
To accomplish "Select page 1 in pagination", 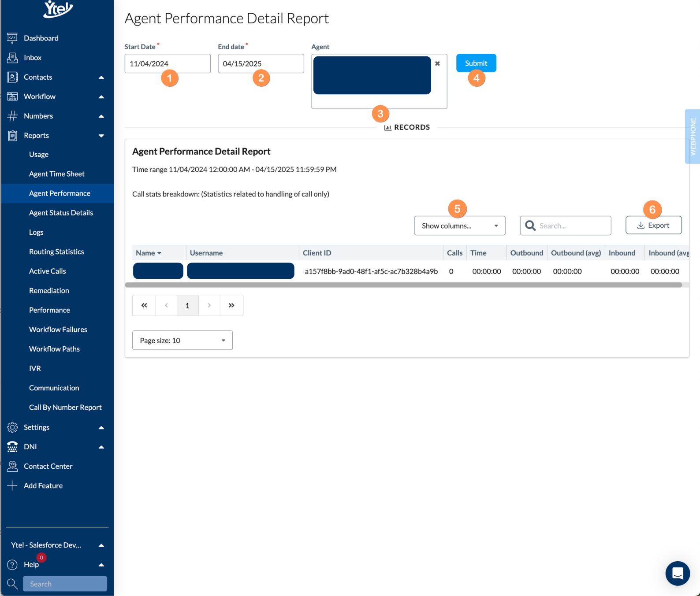I will (x=187, y=305).
